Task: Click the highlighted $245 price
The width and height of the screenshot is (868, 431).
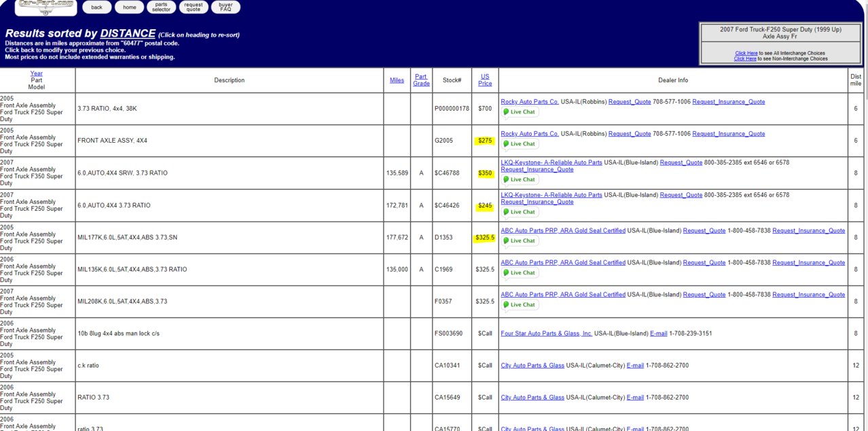Action: coord(485,205)
